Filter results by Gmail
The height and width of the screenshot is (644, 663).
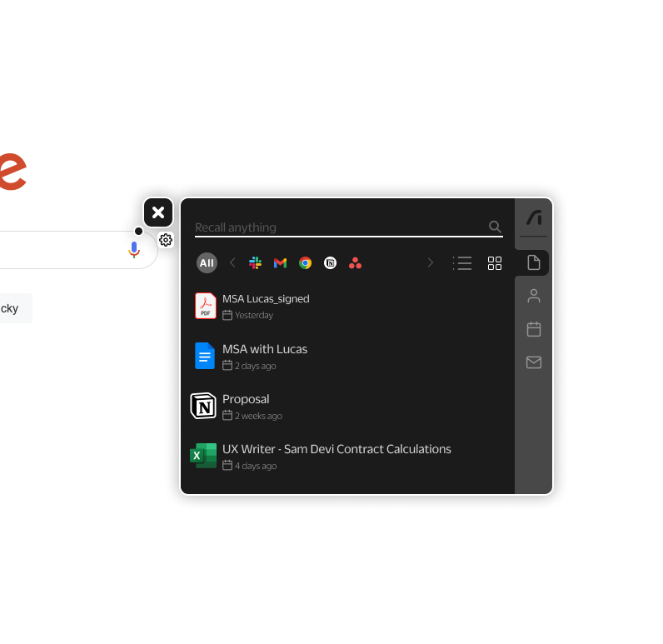point(281,263)
